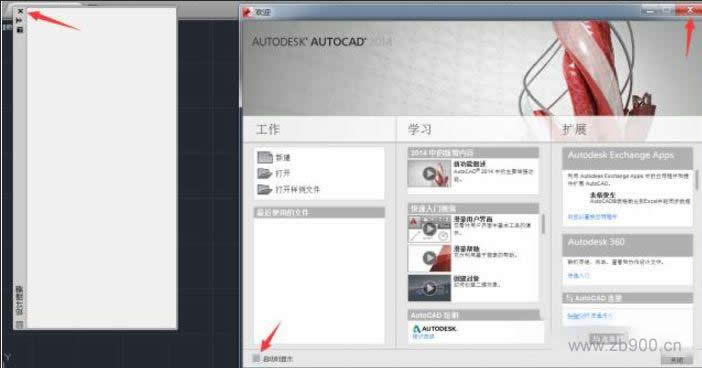Open the blue link under Autodesk Exchange Apps
This screenshot has height=368, width=702.
tap(592, 217)
